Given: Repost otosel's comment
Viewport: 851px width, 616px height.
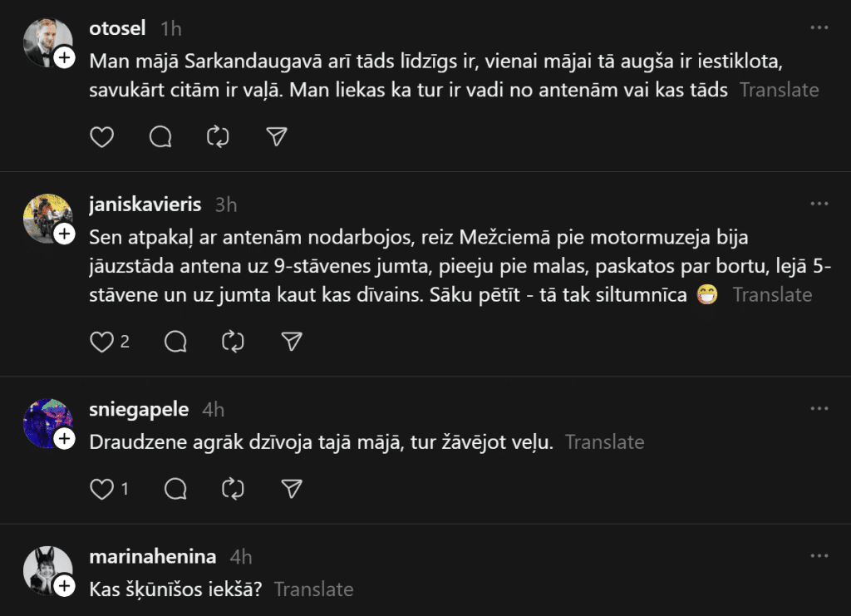Looking at the screenshot, I should coord(218,137).
